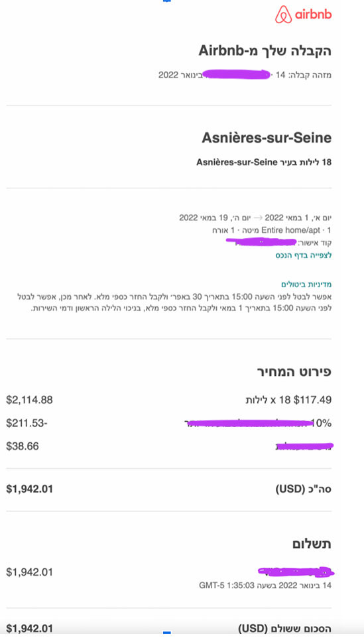Select the Asnières-sur-Seine heading
The image size is (364, 640).
pos(267,137)
